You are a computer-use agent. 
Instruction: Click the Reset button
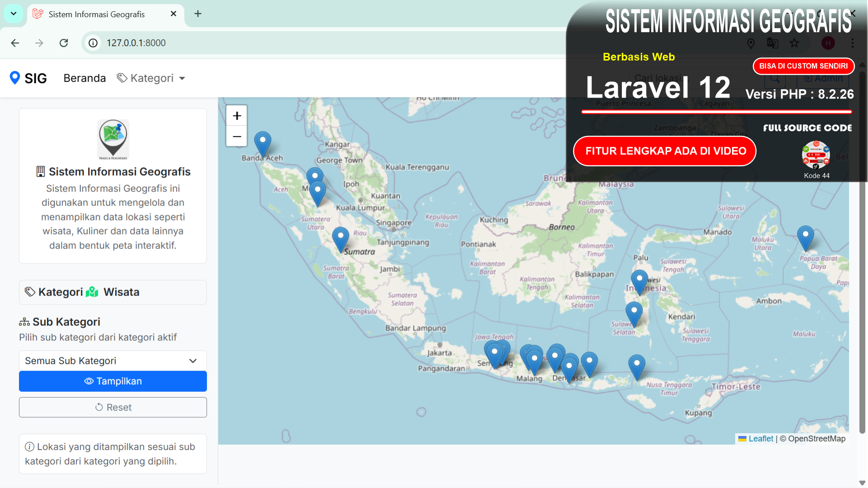click(x=113, y=407)
